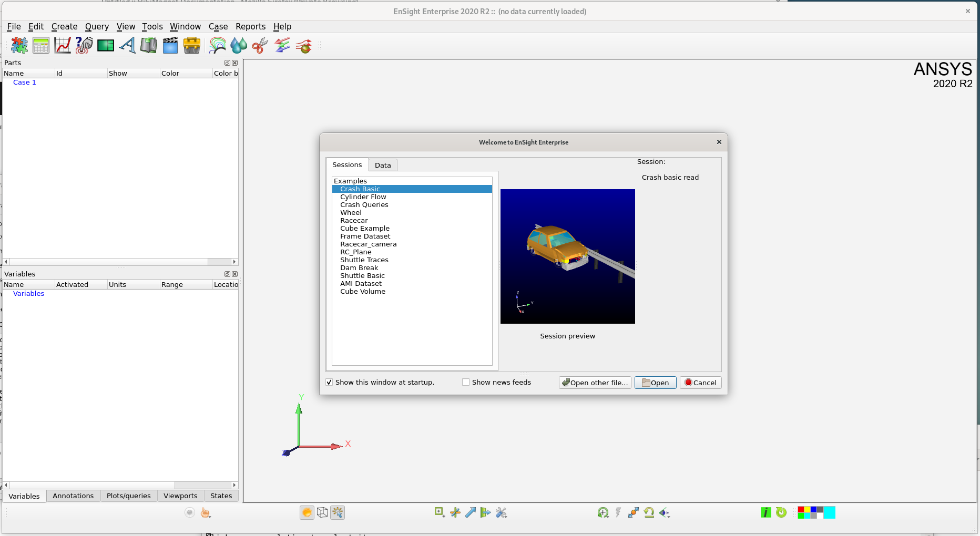This screenshot has width=980, height=536.
Task: Select the Racecar example session
Action: (x=354, y=220)
